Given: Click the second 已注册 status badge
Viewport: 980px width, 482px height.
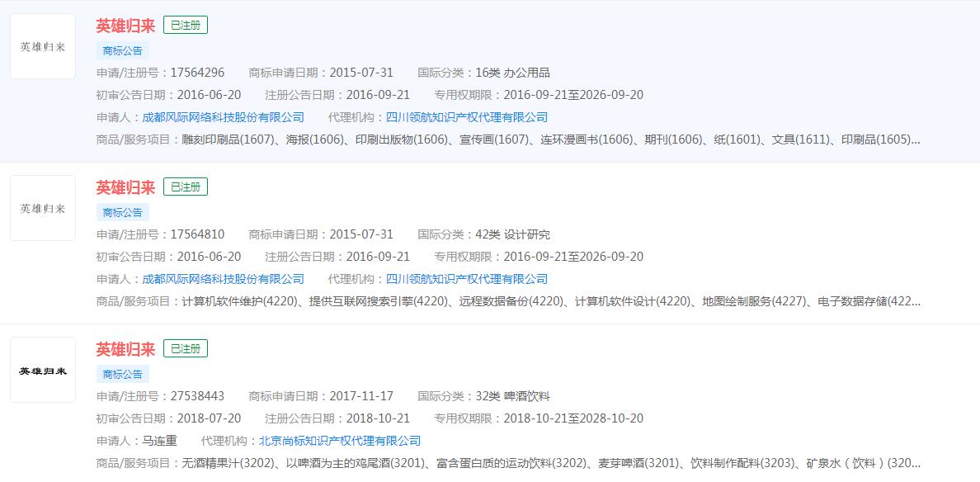Looking at the screenshot, I should [186, 187].
